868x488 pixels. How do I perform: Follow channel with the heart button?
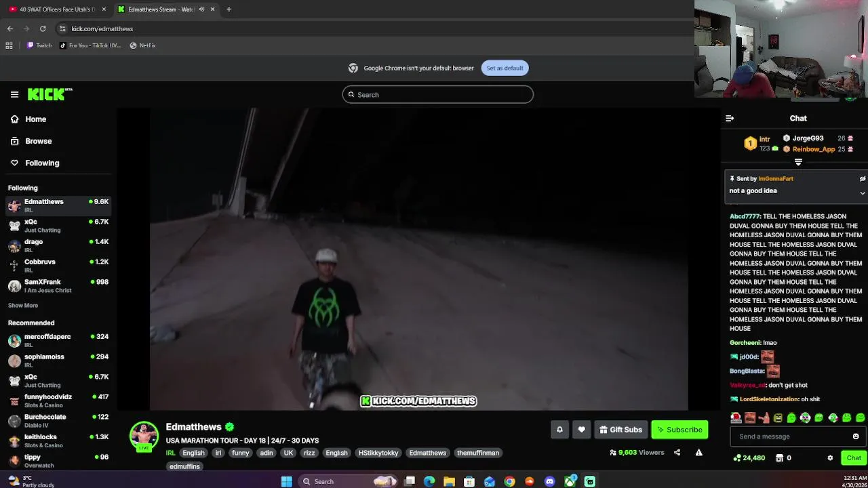581,430
